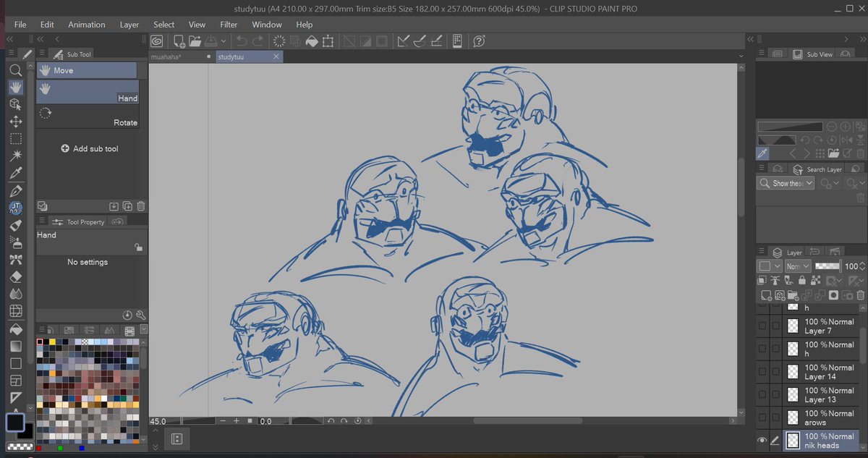Redo the action
This screenshot has width=868, height=458.
258,42
